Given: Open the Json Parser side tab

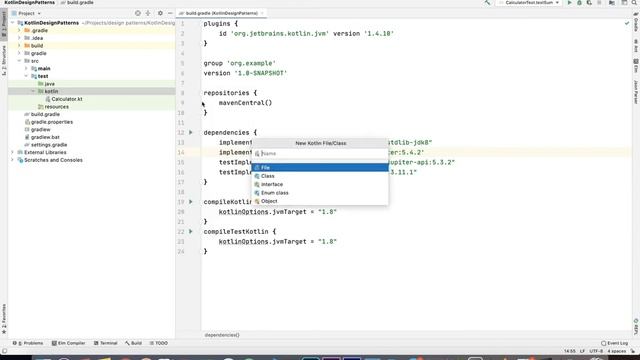Looking at the screenshot, I should click(636, 92).
